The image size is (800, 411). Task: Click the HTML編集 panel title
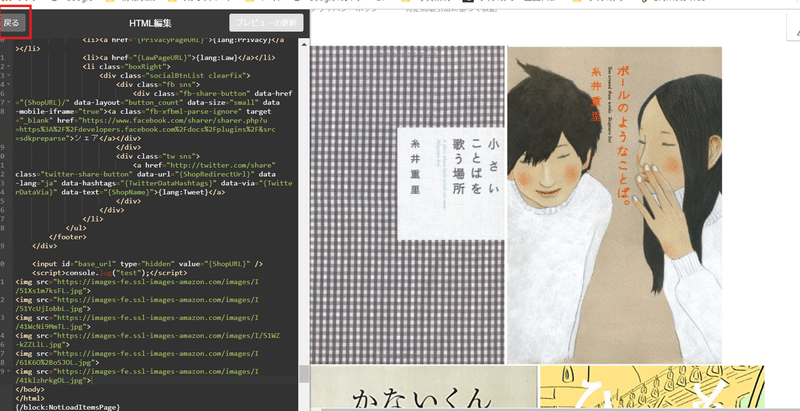click(151, 23)
